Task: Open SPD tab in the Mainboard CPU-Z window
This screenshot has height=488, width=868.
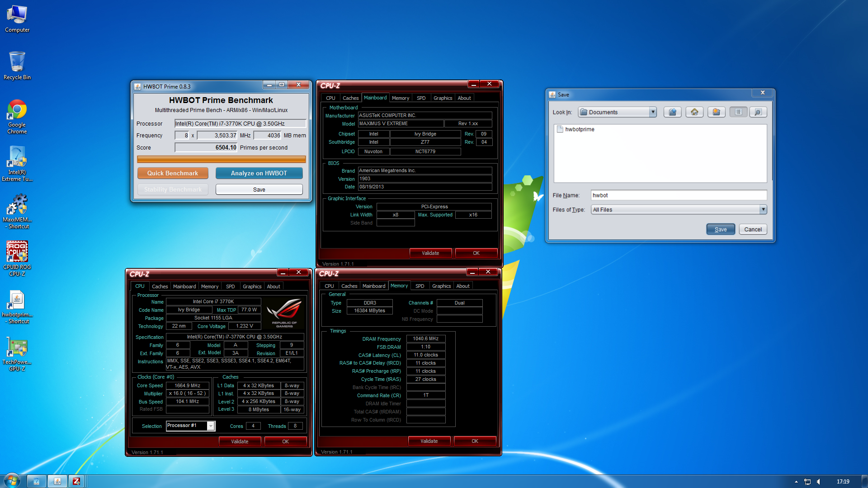Action: [421, 98]
